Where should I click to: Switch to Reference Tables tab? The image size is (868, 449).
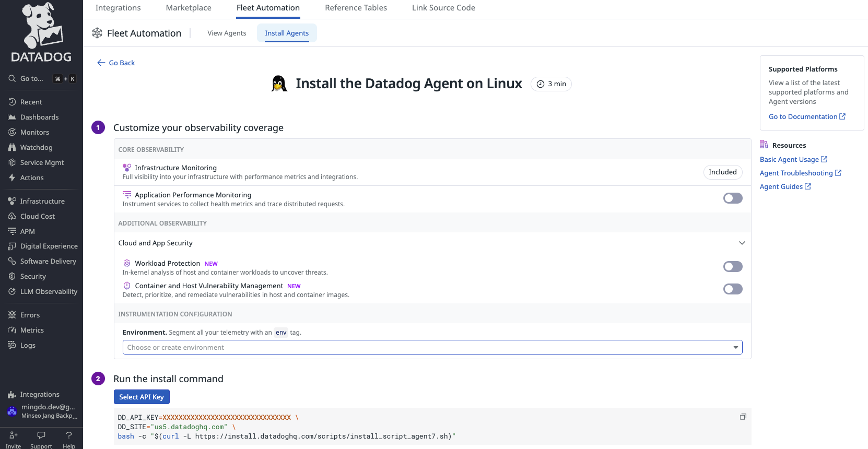coord(356,8)
